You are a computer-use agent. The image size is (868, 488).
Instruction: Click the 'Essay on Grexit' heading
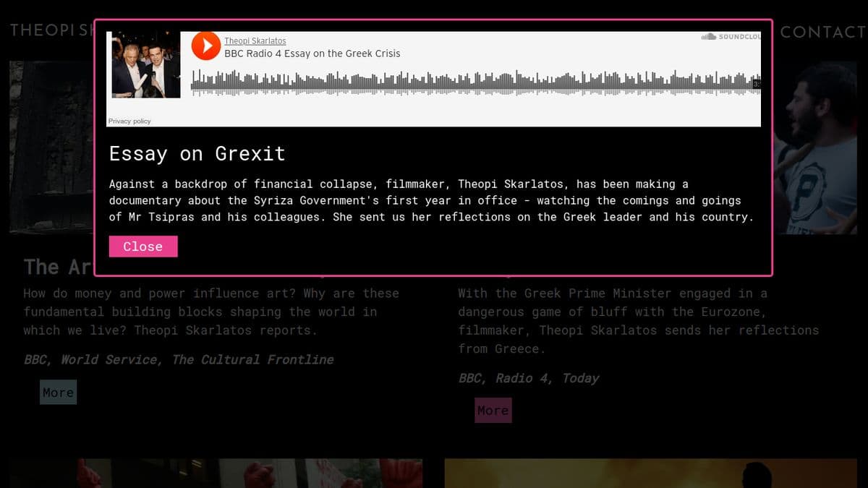tap(197, 153)
